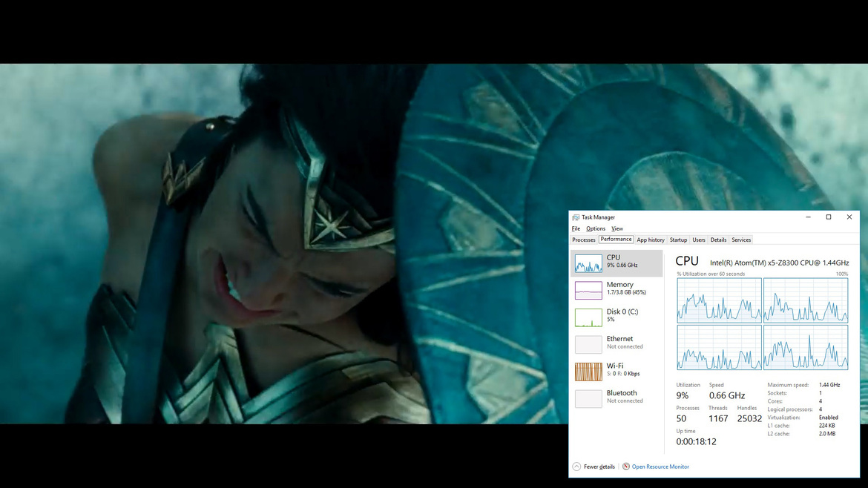Screen dimensions: 868x488
Task: Show the Details tab
Action: [x=718, y=240]
